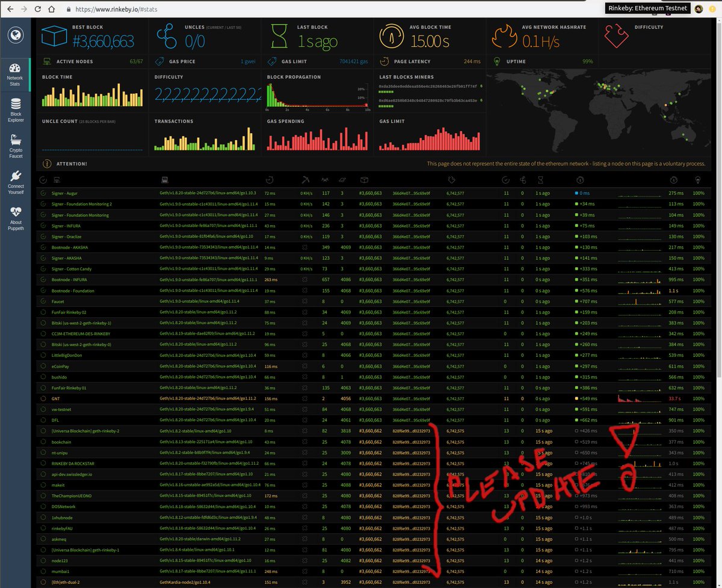Screen dimensions: 722x588
Task: Open the Crypto Faucet
Action: [x=15, y=145]
